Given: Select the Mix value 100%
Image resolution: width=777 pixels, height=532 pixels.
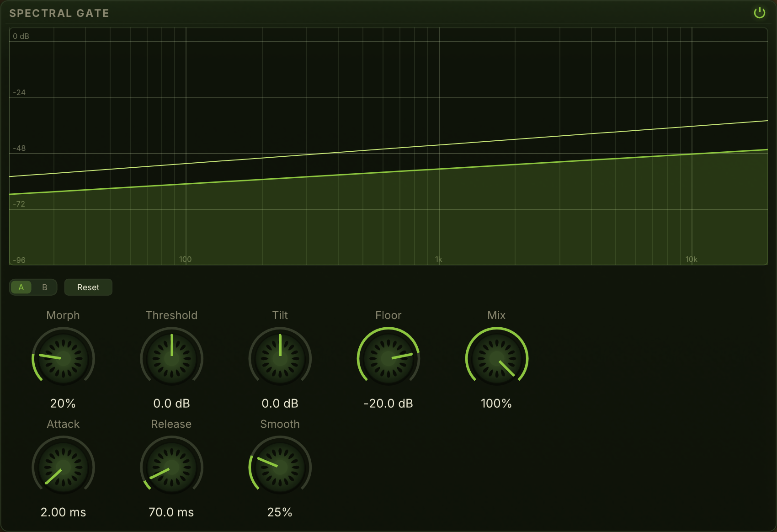Looking at the screenshot, I should [496, 404].
